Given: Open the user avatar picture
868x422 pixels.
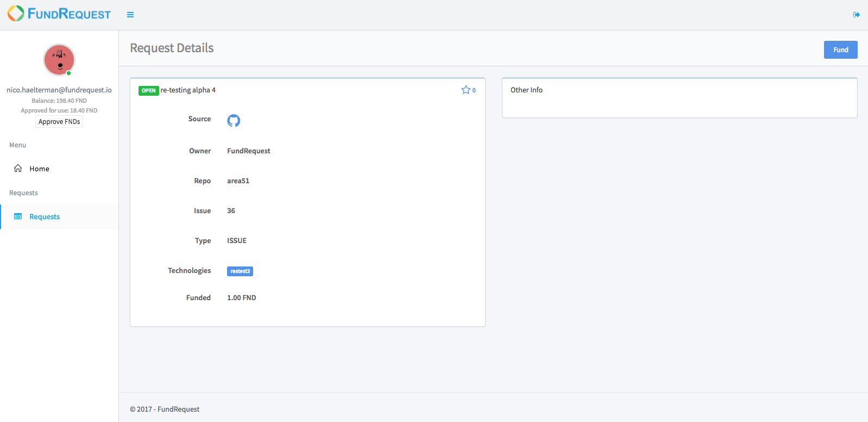Looking at the screenshot, I should 59,60.
